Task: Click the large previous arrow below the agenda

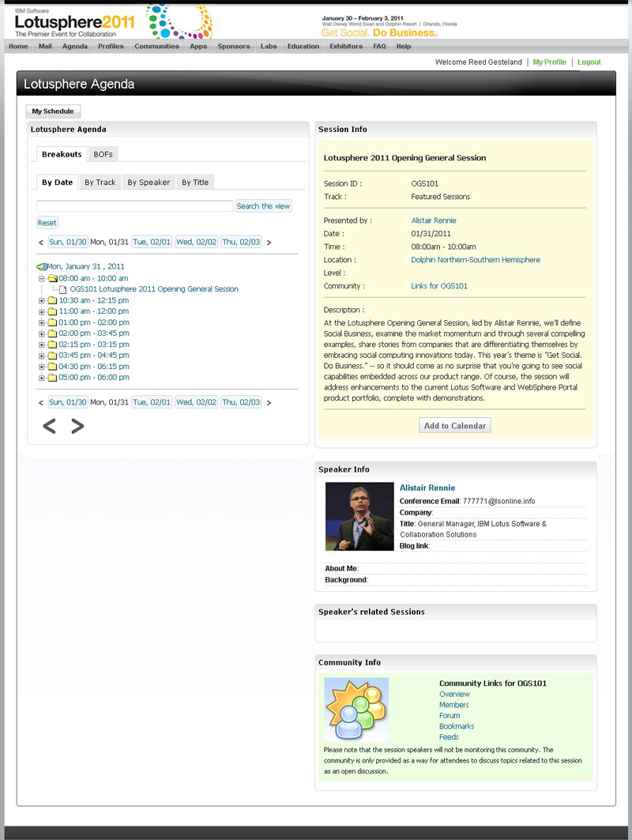Action: [x=49, y=426]
